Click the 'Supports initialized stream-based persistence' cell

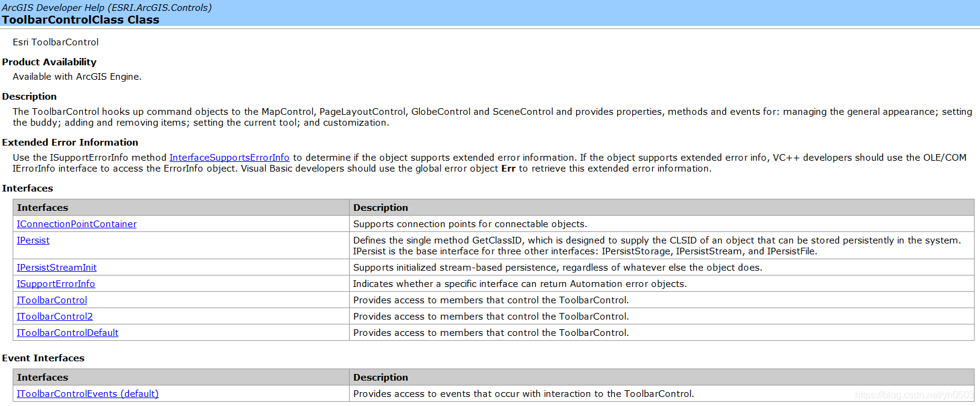click(557, 268)
